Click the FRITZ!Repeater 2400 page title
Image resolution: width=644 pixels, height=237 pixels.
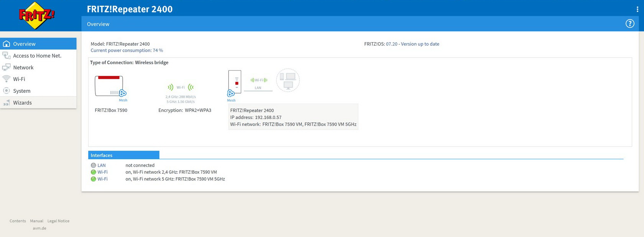tap(130, 9)
